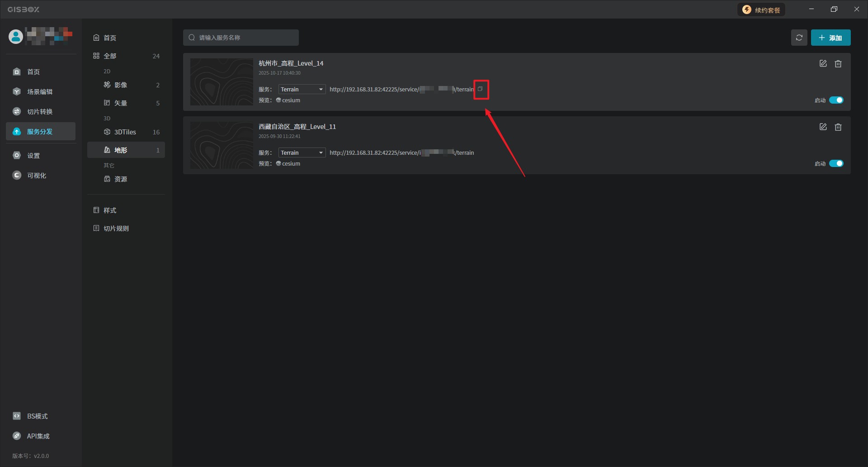Open the 西藏自治区 terrain thumbnail
The image size is (868, 467).
point(222,145)
